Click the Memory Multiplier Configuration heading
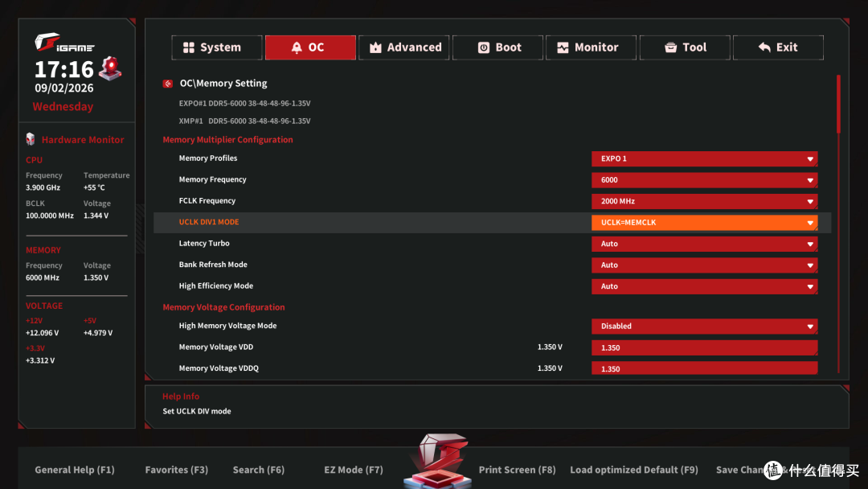 point(227,140)
